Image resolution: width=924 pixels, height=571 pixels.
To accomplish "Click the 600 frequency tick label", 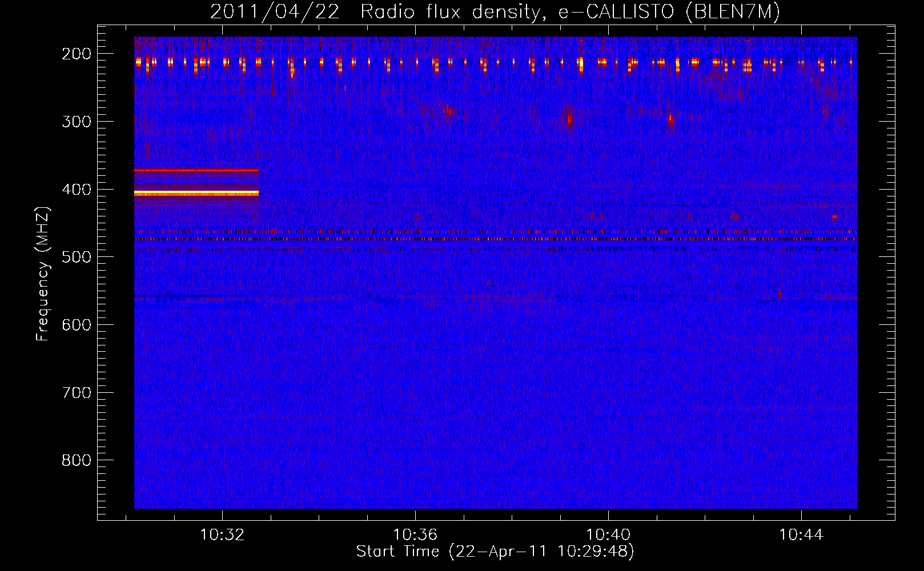I will (77, 325).
